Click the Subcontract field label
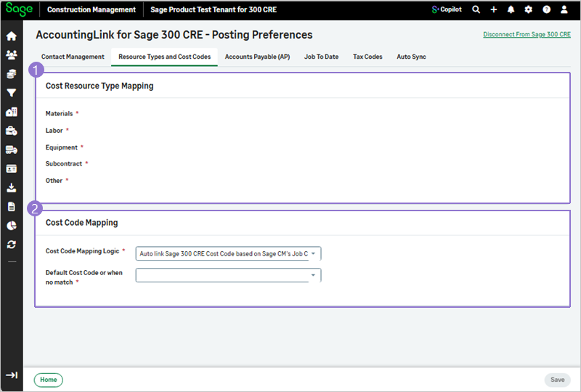The image size is (581, 392). [64, 164]
